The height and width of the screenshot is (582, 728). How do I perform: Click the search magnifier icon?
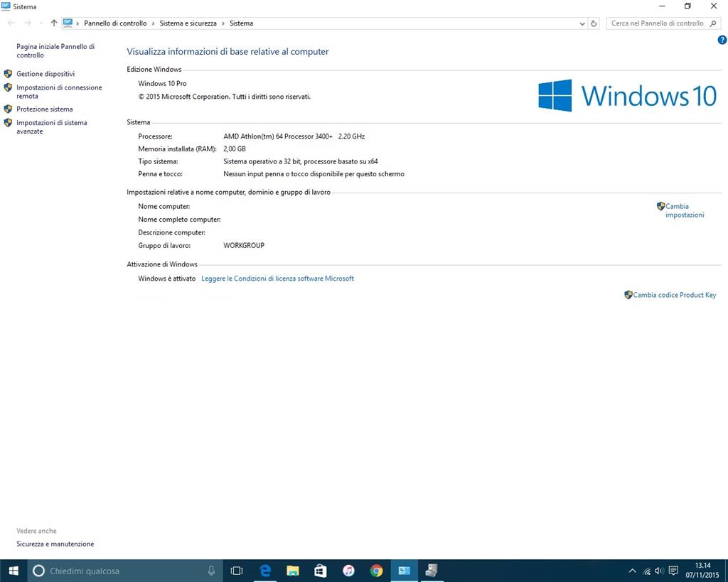pos(713,23)
